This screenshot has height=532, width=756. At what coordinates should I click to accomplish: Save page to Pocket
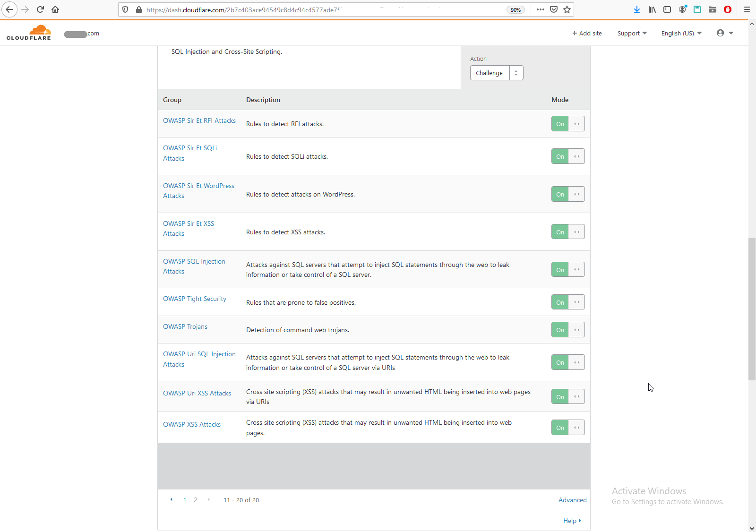point(554,9)
